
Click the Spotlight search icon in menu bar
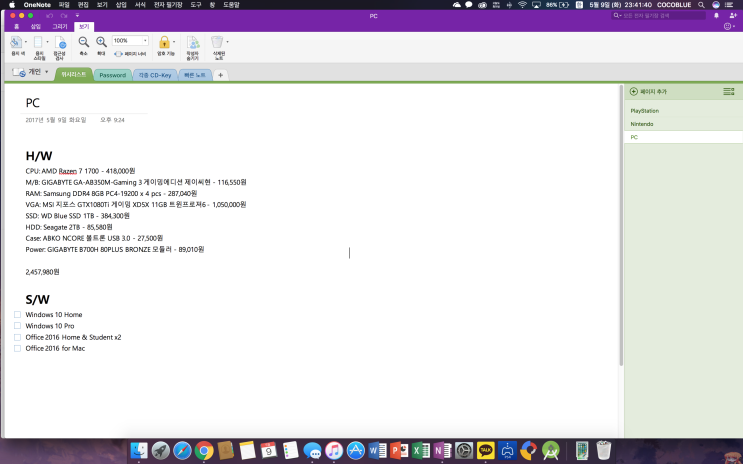pos(701,5)
